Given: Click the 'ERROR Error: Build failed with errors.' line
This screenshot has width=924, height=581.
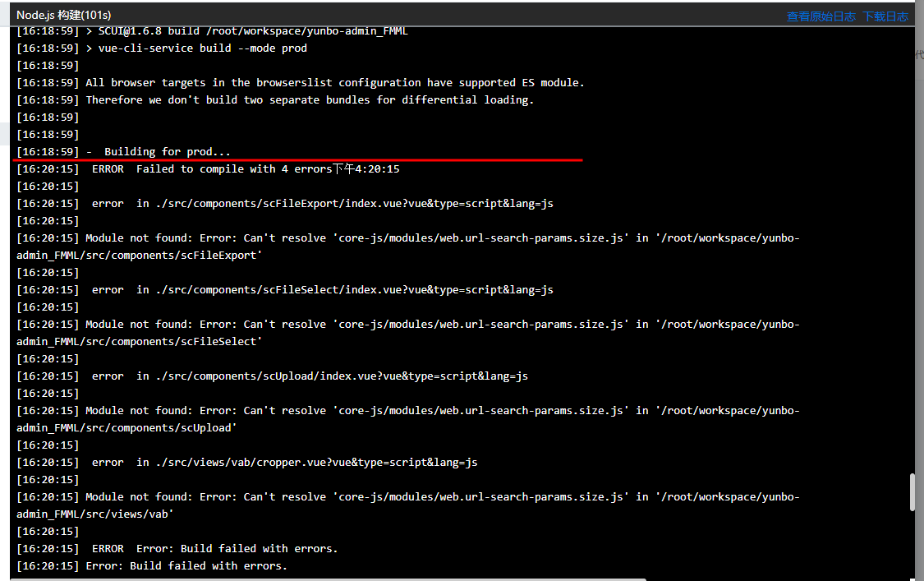Looking at the screenshot, I should 177,549.
